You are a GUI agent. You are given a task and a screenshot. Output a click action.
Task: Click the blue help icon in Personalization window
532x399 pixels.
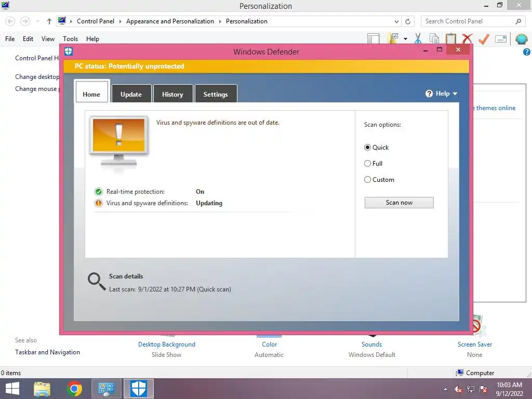pos(527,52)
